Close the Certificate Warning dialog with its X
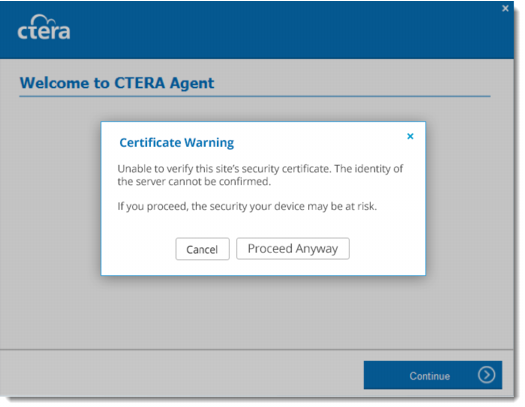 [410, 136]
